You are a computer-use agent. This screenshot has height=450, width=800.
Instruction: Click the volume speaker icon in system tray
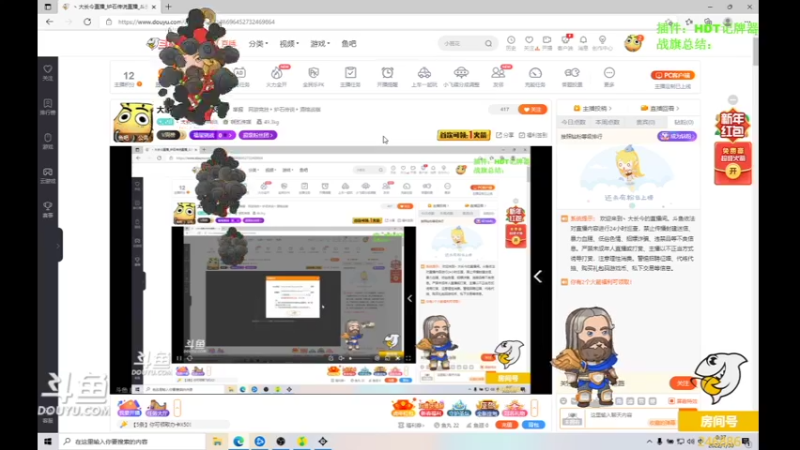tap(690, 441)
